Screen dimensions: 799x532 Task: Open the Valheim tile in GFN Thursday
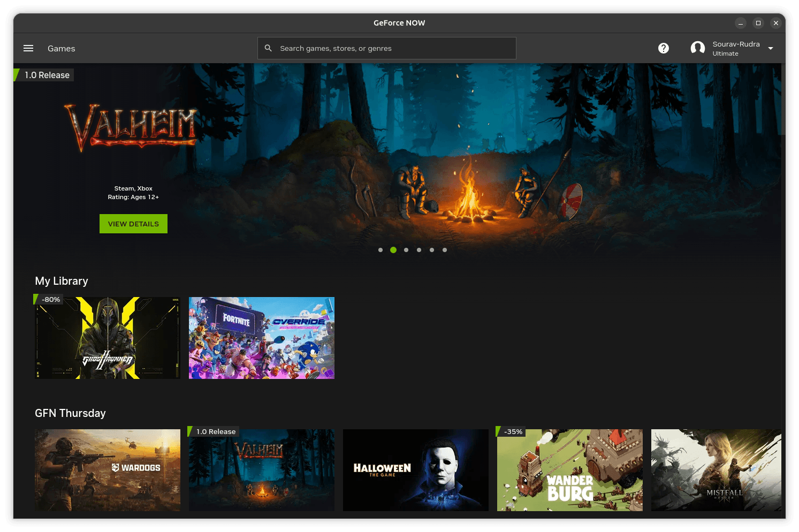pyautogui.click(x=262, y=470)
